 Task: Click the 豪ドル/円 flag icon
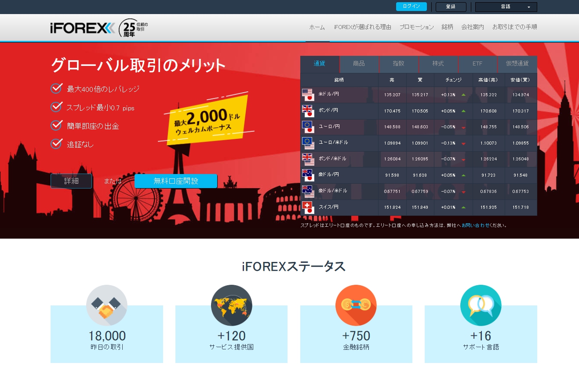[x=308, y=175]
